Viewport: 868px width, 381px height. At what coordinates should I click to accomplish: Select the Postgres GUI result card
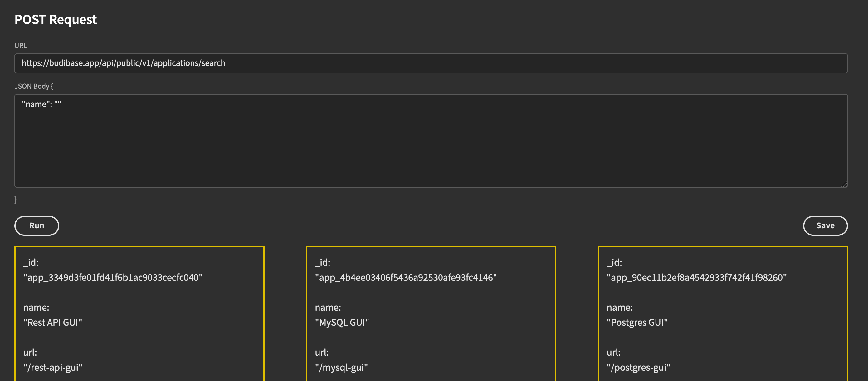[x=723, y=314]
